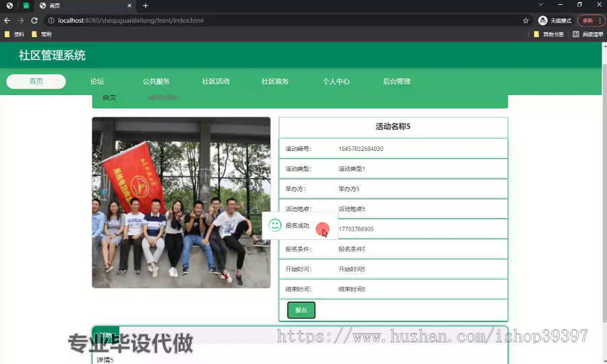Viewport: 607px width, 364px height.
Task: Click the 结束时间5 value
Action: [352, 289]
